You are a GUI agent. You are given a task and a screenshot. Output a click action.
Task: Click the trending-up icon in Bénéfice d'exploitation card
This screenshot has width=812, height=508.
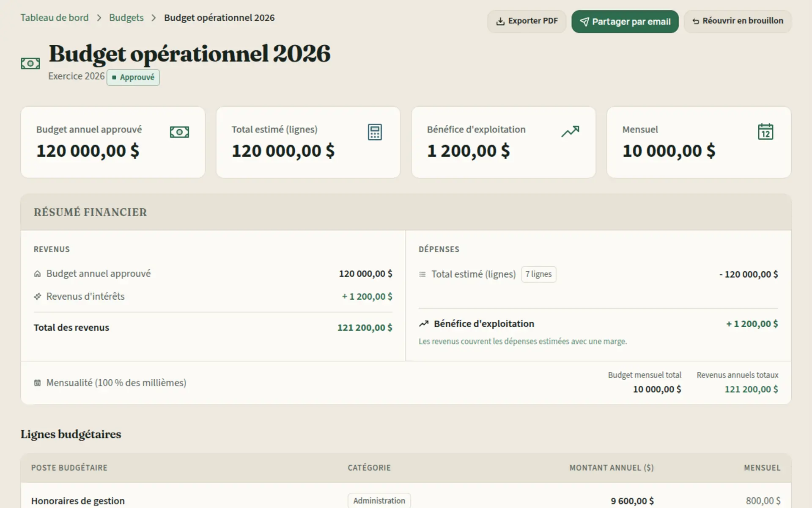click(x=570, y=132)
